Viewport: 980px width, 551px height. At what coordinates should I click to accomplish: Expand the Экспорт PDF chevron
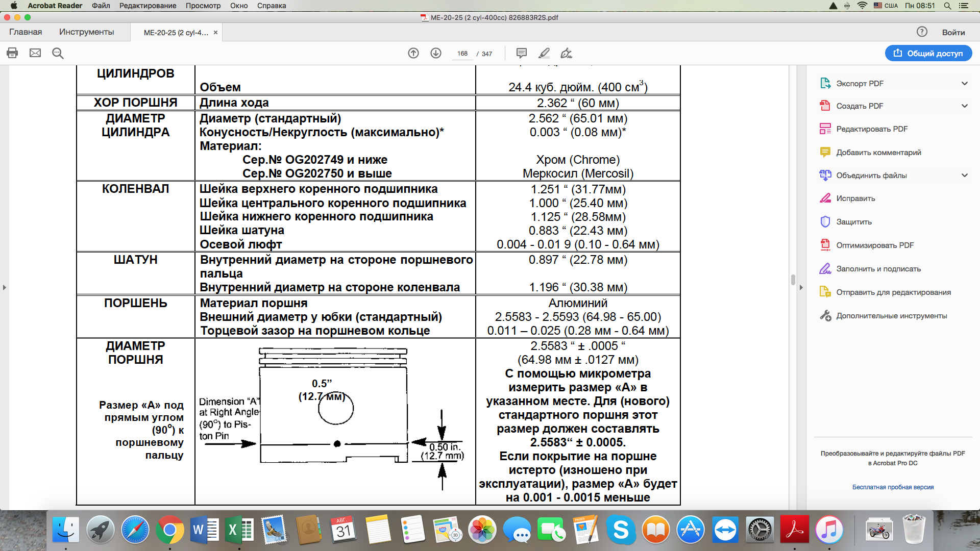click(964, 84)
